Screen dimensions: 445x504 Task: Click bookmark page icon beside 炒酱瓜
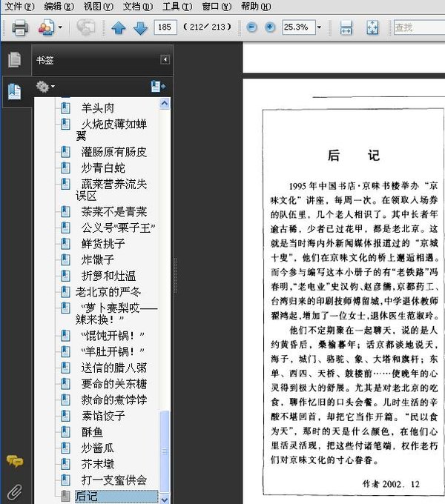[x=65, y=448]
